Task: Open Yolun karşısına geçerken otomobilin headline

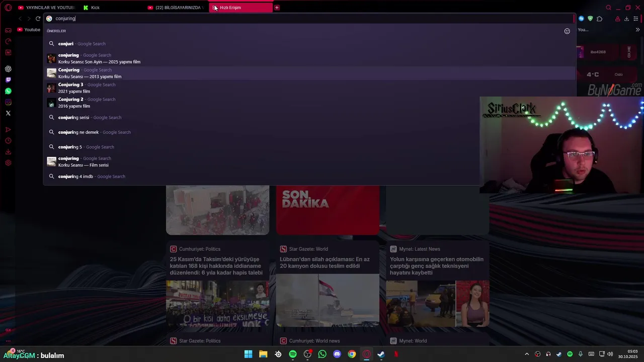Action: tap(437, 266)
